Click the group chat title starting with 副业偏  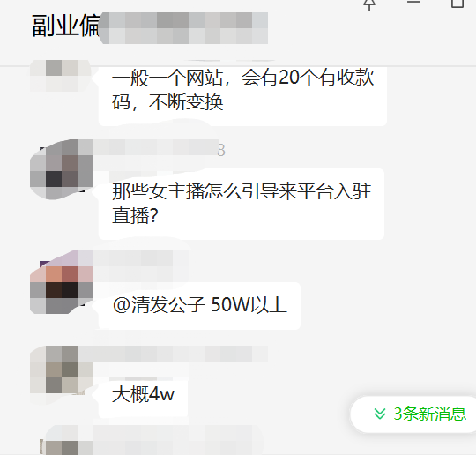pyautogui.click(x=150, y=26)
